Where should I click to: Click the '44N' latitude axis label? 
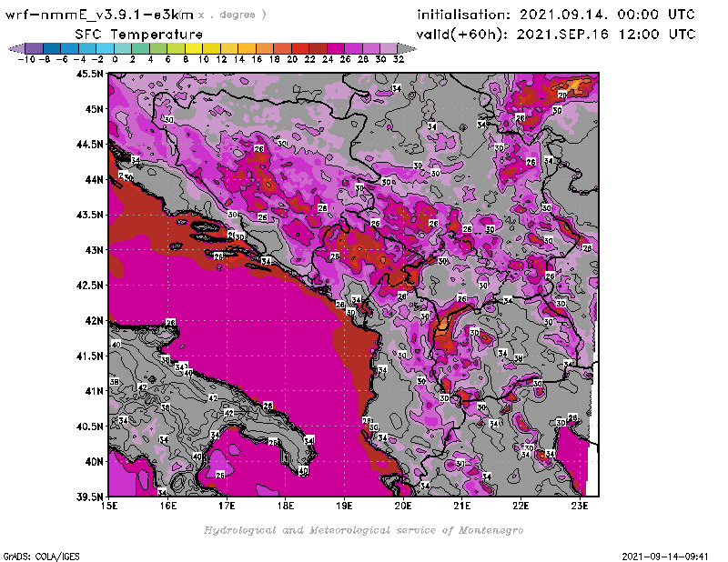94,179
